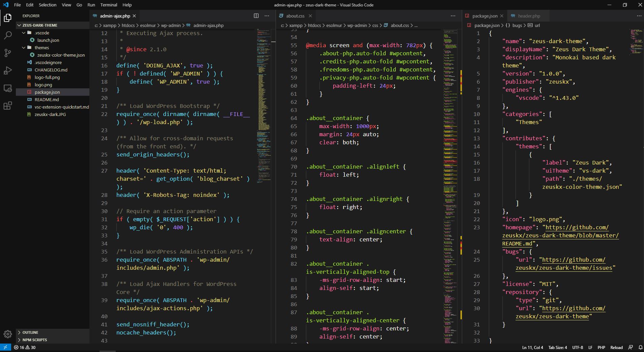Open the File menu
The height and width of the screenshot is (352, 644).
tap(17, 5)
